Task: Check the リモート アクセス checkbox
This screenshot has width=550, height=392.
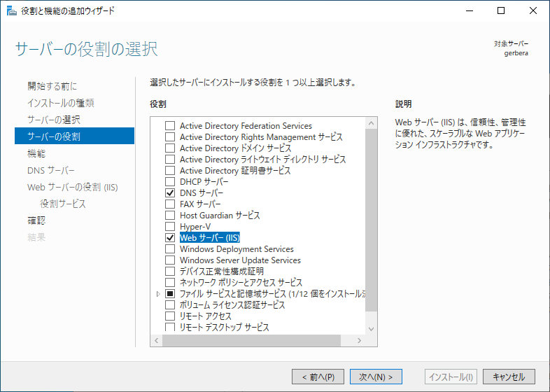Action: pos(170,316)
